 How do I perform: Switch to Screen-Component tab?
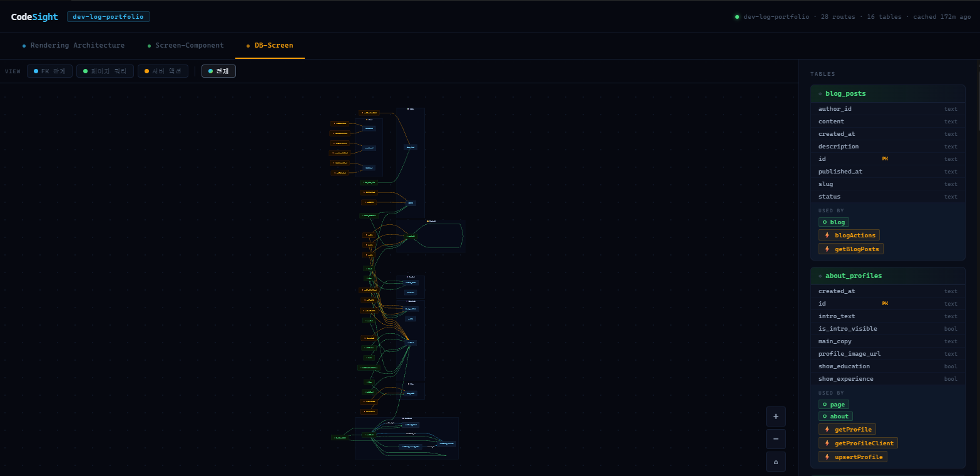point(185,46)
